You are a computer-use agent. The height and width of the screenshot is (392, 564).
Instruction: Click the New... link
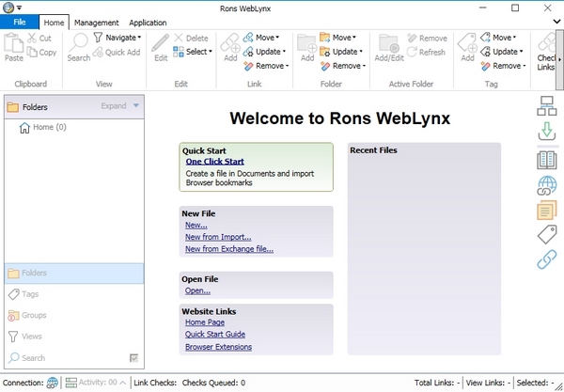pos(196,225)
